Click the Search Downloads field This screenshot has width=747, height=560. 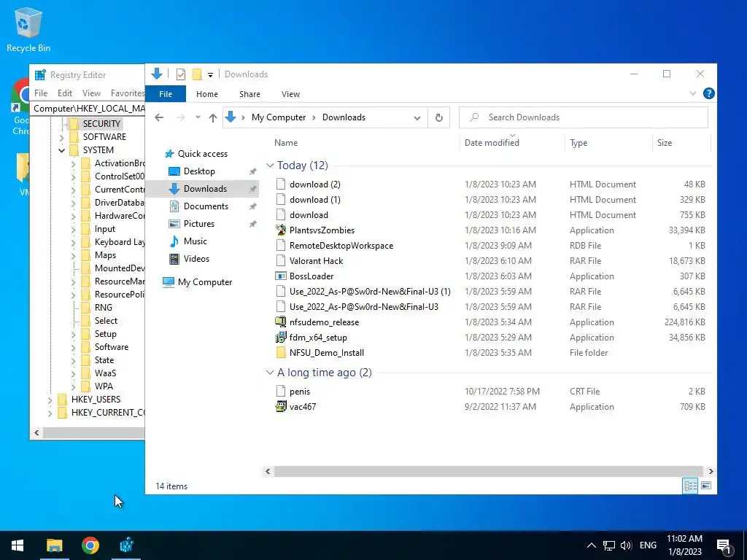584,117
